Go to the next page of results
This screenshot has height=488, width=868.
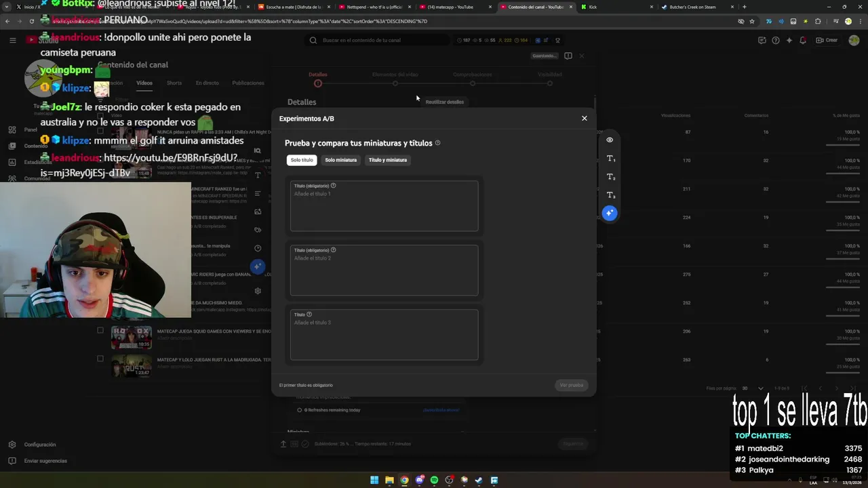(x=838, y=388)
